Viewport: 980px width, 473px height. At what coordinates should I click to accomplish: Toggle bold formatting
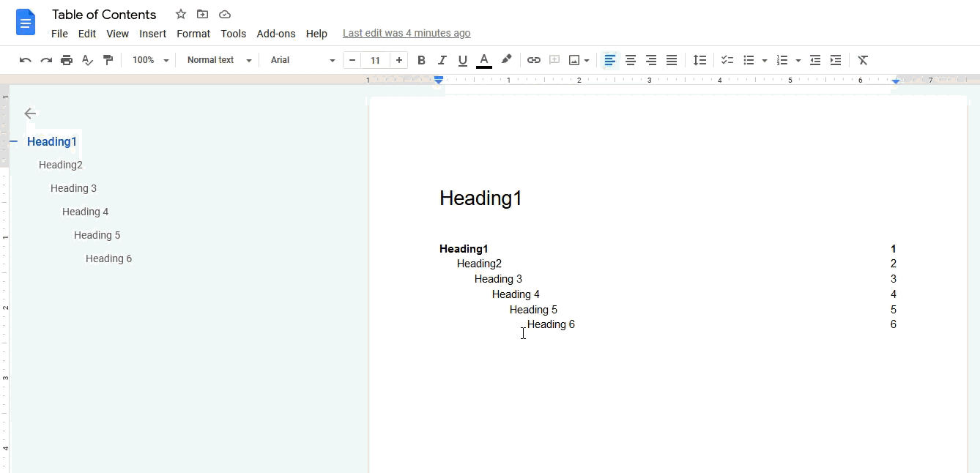(x=421, y=60)
